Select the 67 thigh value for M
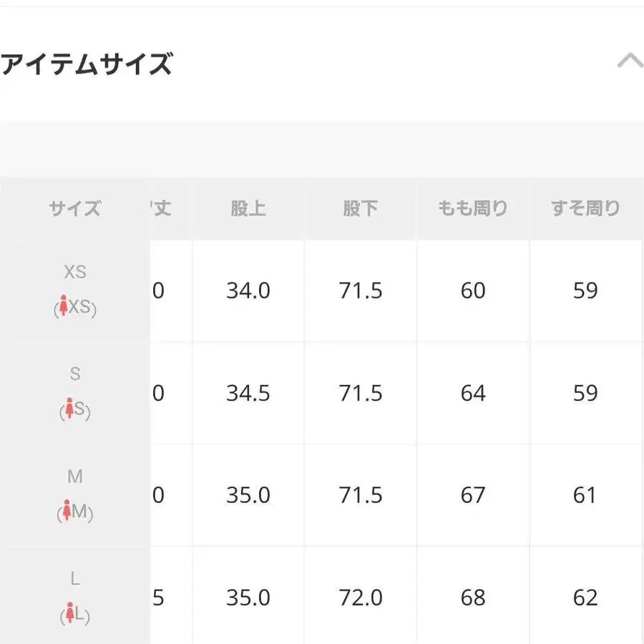This screenshot has height=644, width=644. tap(473, 495)
